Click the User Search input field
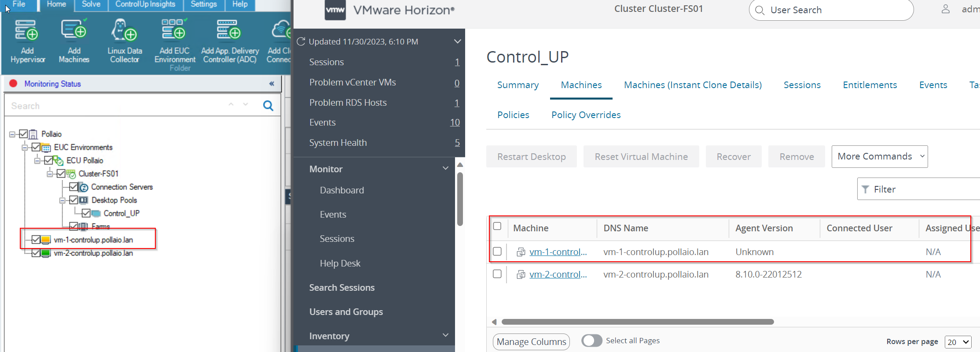Screen dimensions: 980x352 [831, 10]
